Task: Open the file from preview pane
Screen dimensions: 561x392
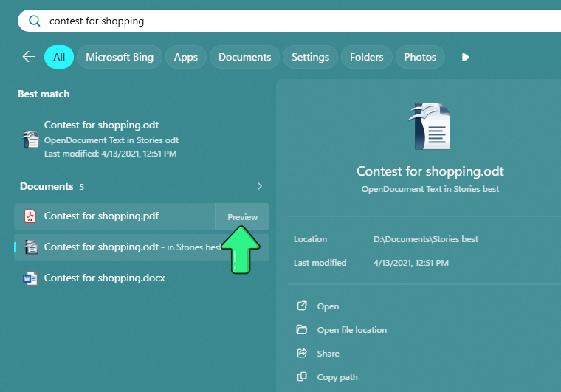Action: tap(328, 306)
